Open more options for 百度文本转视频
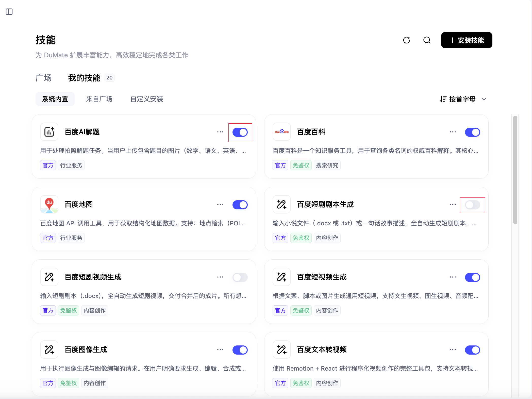Screen dimensions: 532x399 tap(453, 350)
